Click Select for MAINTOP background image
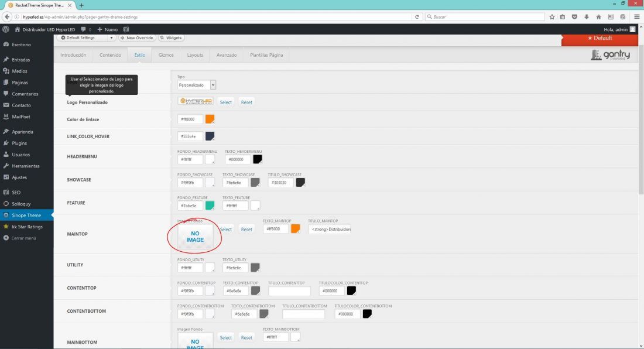 click(x=225, y=230)
